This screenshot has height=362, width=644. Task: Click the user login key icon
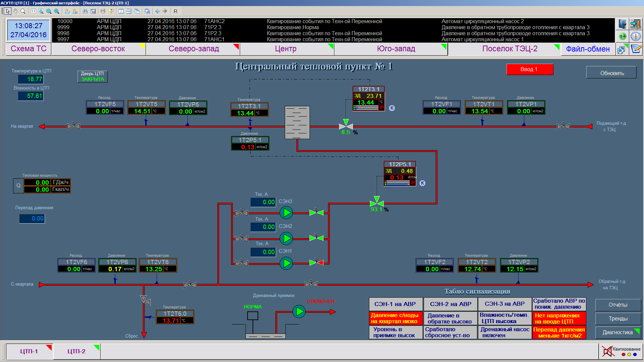pos(67,11)
